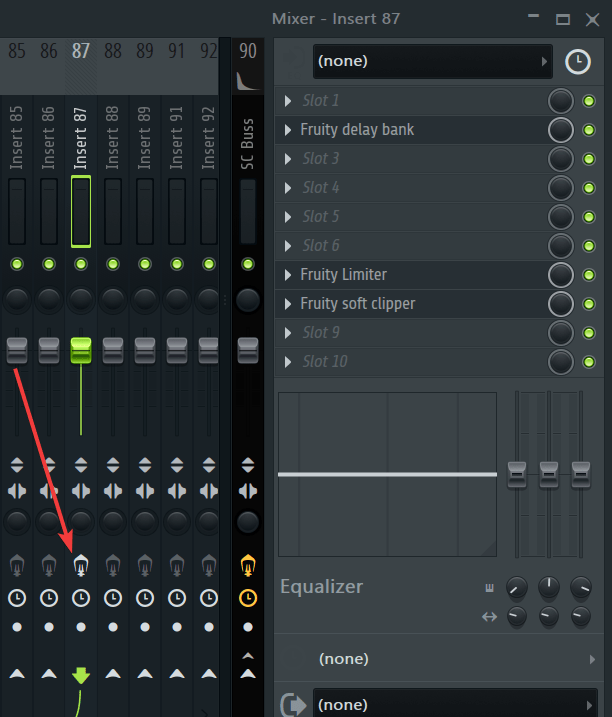The height and width of the screenshot is (717, 612).
Task: Click orange FX slots icon on SC Buss
Action: (248, 566)
